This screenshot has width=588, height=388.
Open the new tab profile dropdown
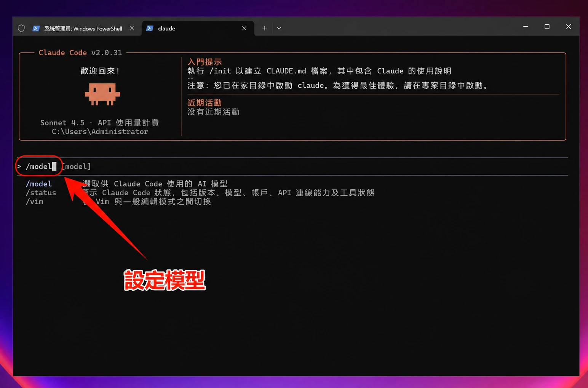tap(279, 28)
